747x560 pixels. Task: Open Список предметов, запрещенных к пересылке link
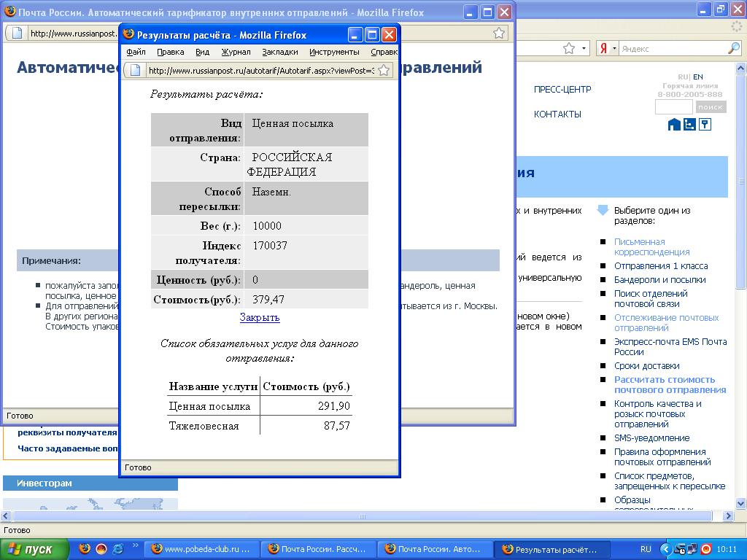pyautogui.click(x=670, y=481)
